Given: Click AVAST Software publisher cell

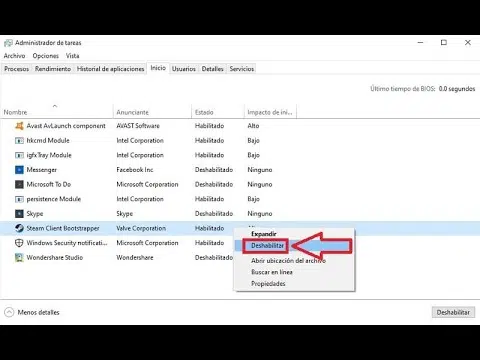Looking at the screenshot, I should 138,126.
